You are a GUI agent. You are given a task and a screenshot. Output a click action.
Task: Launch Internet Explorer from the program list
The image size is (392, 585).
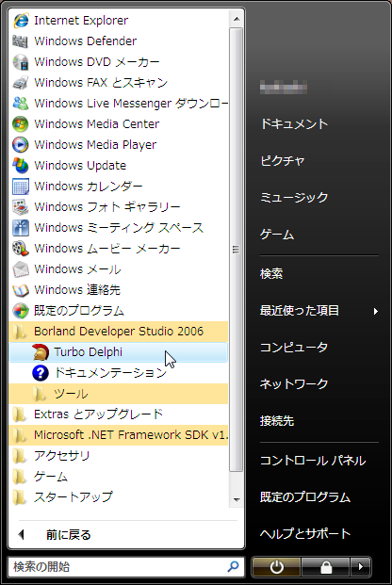pos(119,20)
